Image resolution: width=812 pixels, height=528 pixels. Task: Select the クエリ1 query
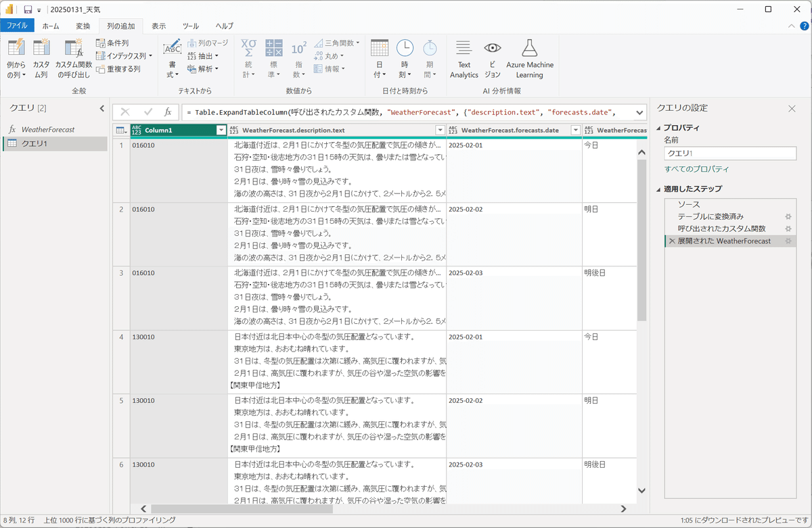pos(55,143)
